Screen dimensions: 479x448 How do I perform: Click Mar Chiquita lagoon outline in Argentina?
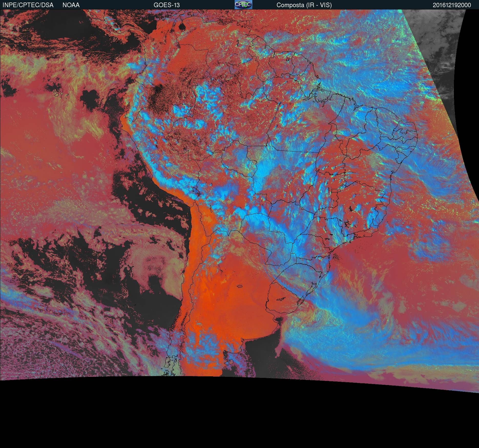[240, 286]
